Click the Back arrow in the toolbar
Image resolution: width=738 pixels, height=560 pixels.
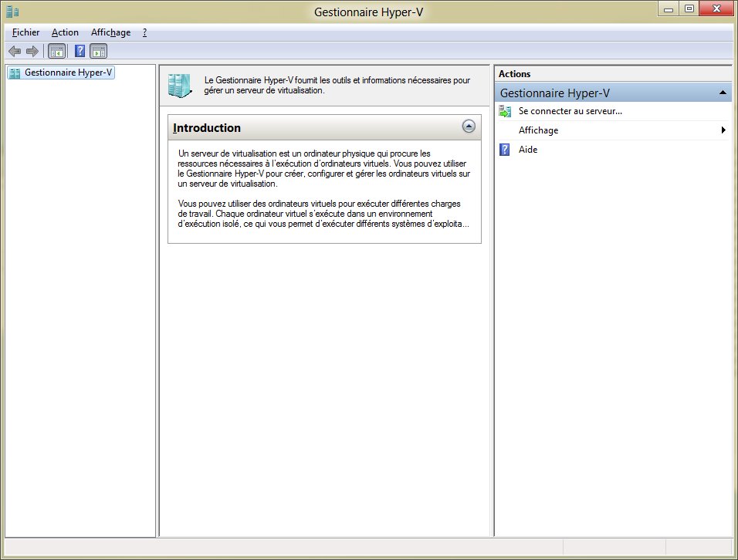click(x=14, y=52)
